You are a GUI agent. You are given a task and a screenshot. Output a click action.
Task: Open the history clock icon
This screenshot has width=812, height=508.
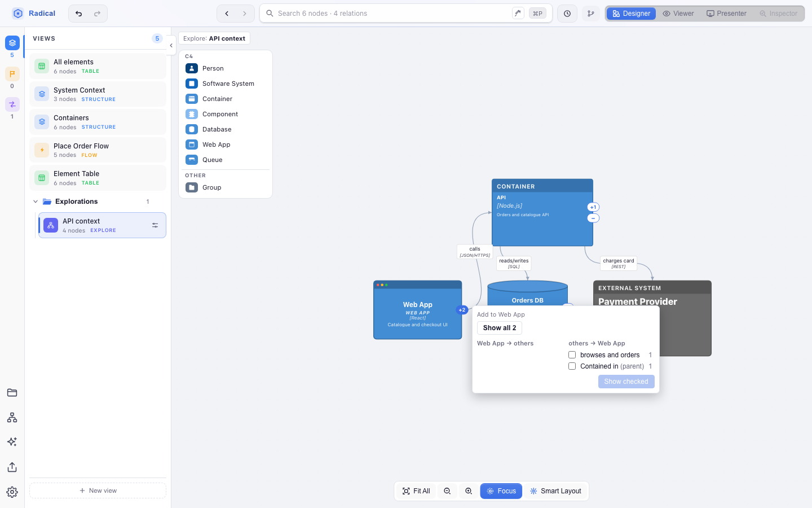[567, 14]
